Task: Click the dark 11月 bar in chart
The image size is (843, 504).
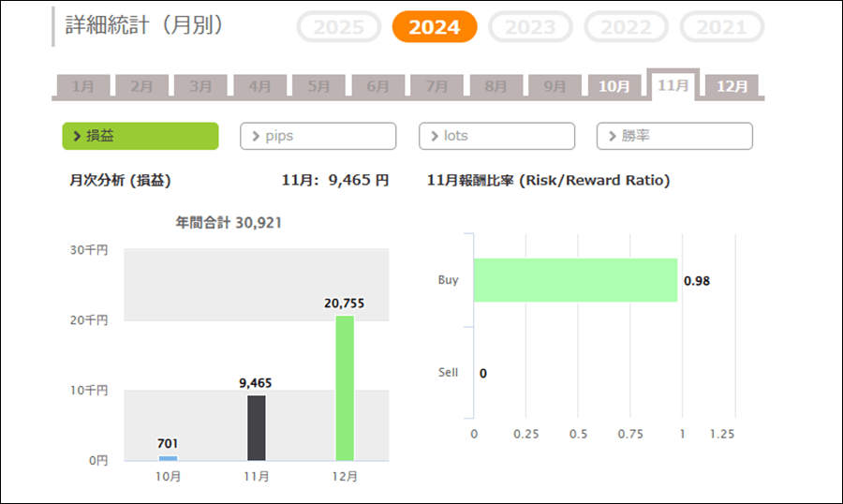Action: click(257, 427)
